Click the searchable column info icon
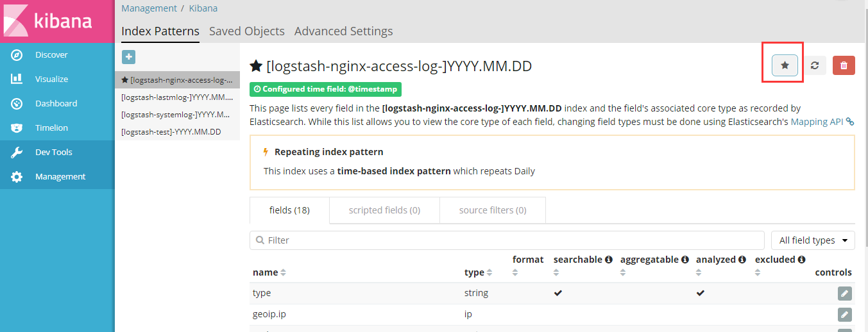Image resolution: width=868 pixels, height=332 pixels. 608,260
